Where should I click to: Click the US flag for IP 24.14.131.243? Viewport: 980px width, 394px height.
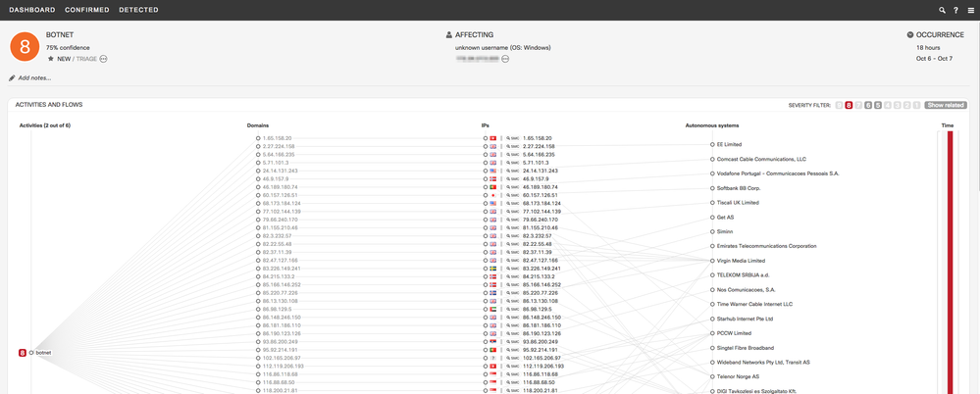[493, 171]
